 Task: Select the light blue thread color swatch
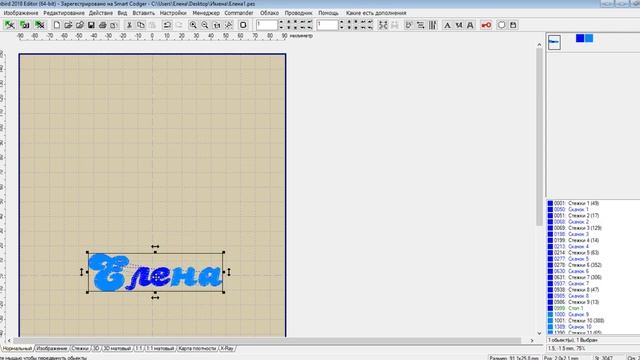tap(589, 38)
